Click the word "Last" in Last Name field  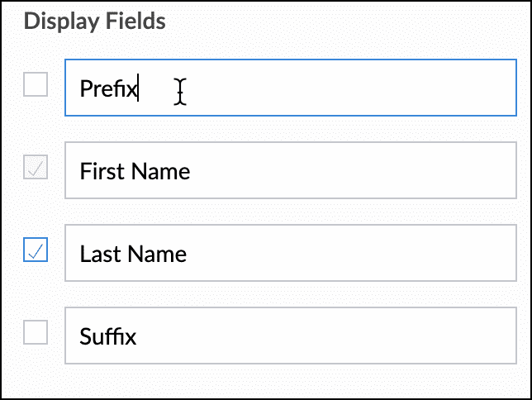click(x=98, y=253)
